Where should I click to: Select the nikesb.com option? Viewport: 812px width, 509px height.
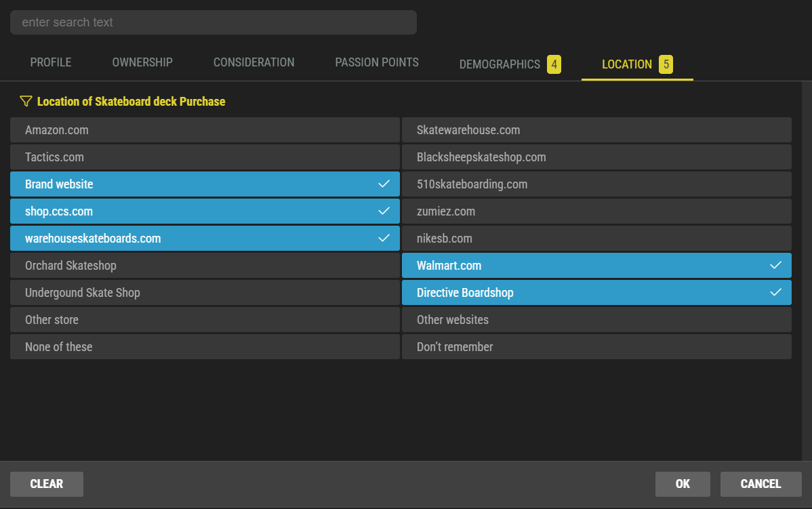tap(596, 238)
